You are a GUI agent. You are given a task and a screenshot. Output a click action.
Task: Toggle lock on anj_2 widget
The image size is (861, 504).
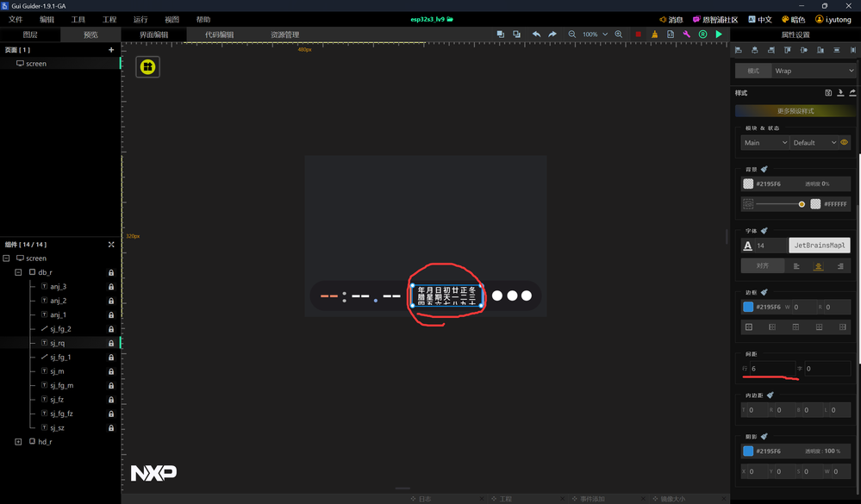[x=111, y=301]
